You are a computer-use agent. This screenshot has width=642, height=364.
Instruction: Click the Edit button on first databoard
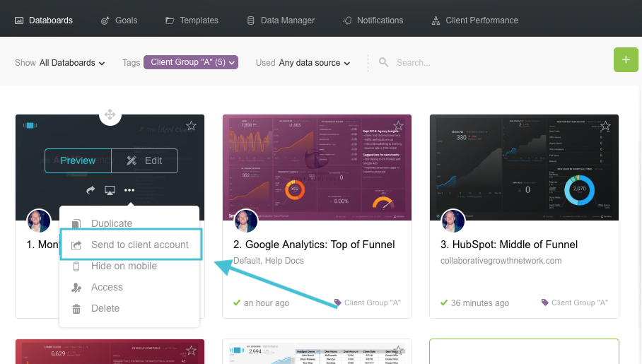click(x=145, y=160)
